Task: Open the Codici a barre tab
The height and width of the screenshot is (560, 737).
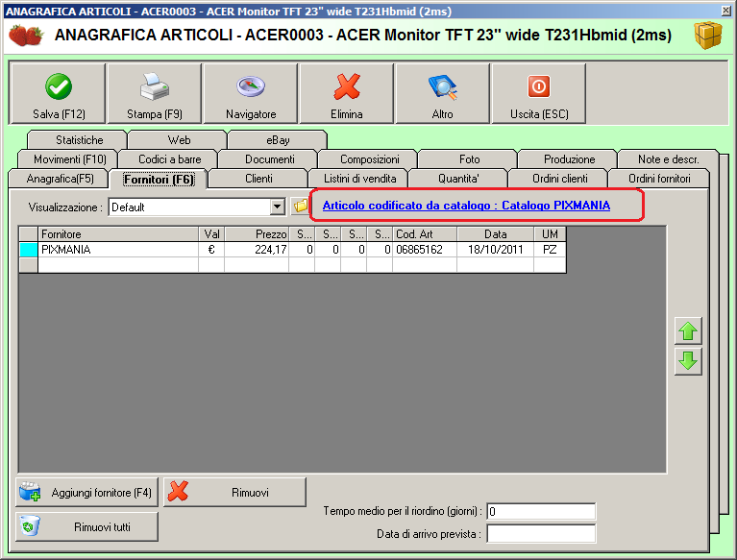Action: (169, 159)
